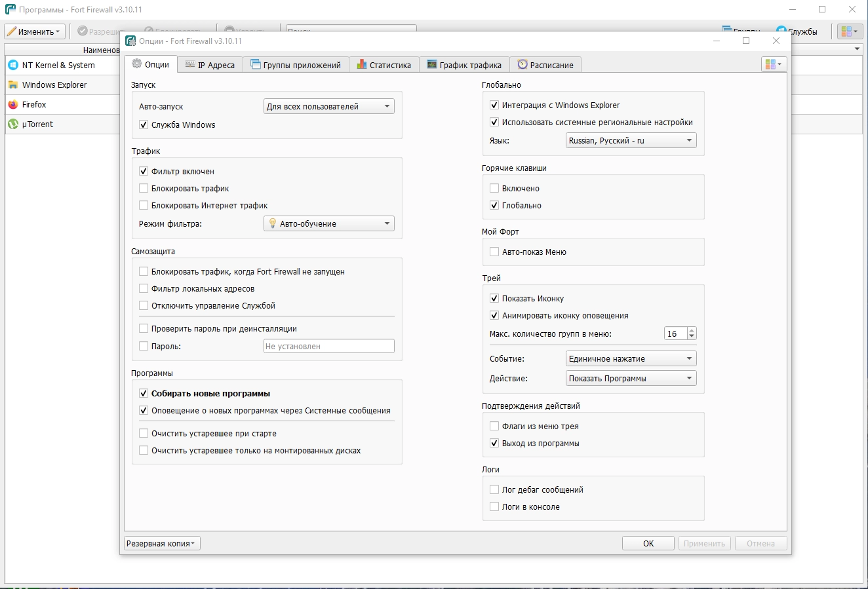Screen dimensions: 868x589
Task: Open the Службы (Services) toolbar item
Action: 797,31
